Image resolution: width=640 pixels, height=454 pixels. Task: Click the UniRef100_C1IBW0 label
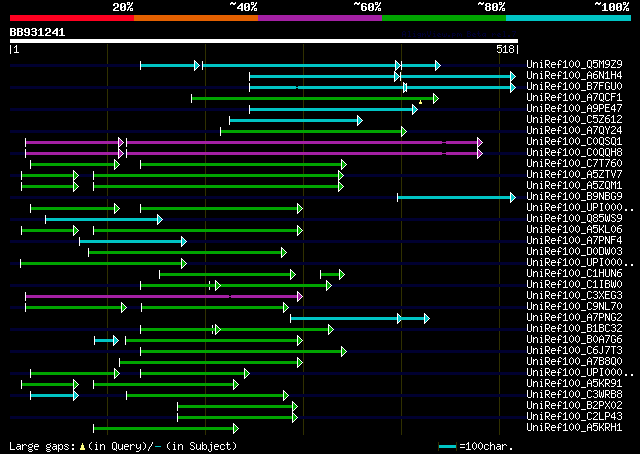point(574,285)
